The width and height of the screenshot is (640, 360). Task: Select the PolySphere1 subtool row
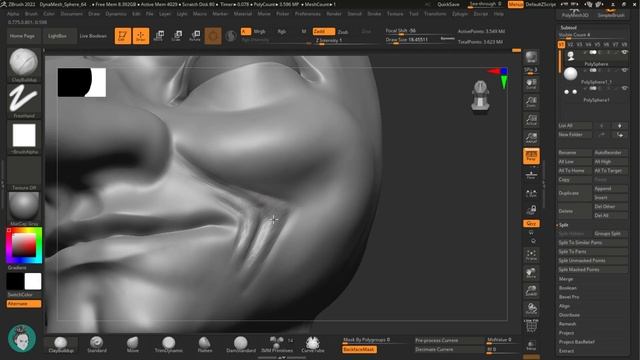coord(594,94)
